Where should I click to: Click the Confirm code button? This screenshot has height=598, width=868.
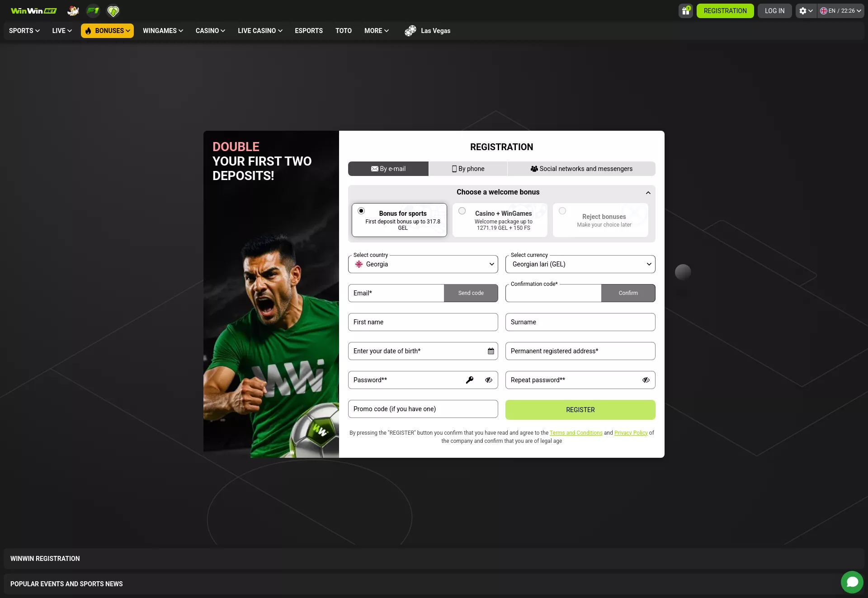[x=628, y=293]
